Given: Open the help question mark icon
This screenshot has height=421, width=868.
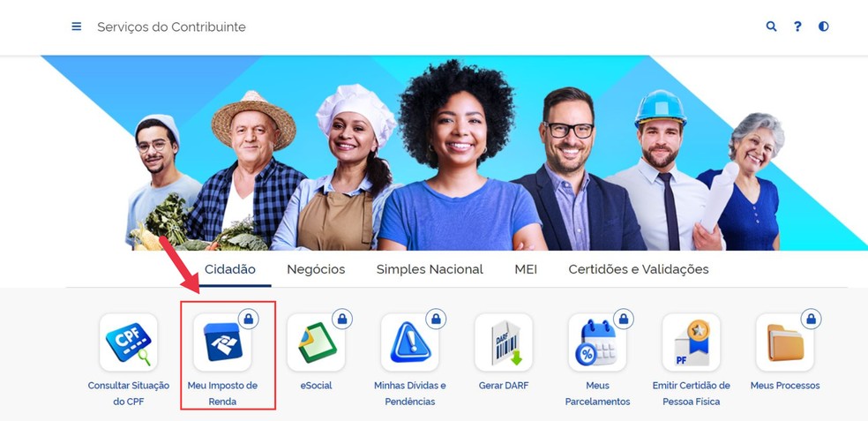Looking at the screenshot, I should tap(797, 26).
